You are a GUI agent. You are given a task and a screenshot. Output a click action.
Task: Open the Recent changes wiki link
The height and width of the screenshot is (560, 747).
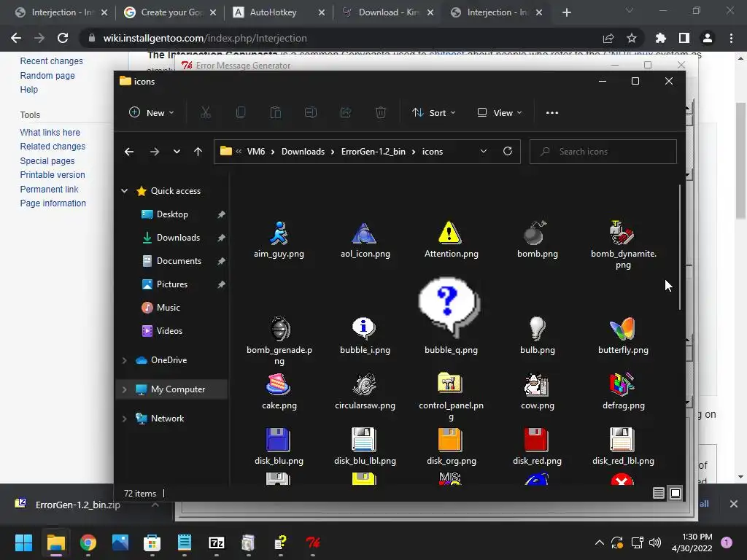(x=52, y=61)
